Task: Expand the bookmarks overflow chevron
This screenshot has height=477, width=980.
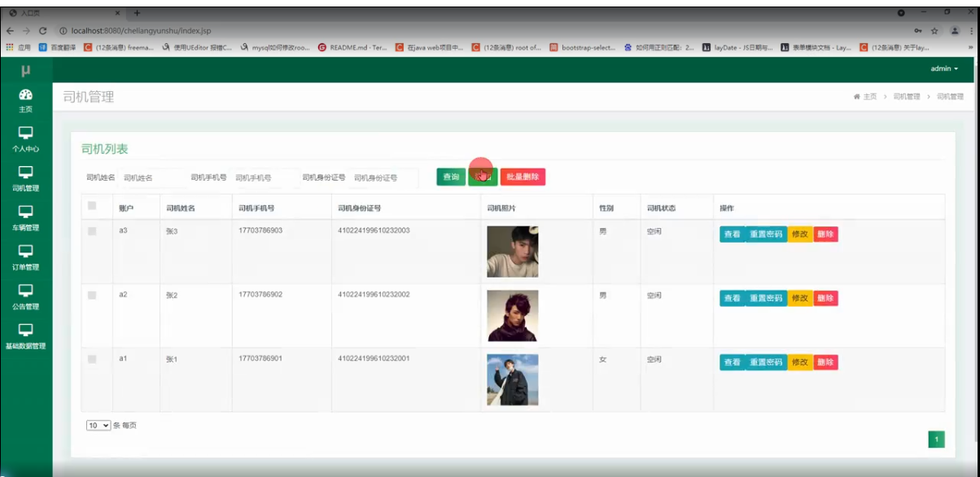Action: (x=970, y=47)
